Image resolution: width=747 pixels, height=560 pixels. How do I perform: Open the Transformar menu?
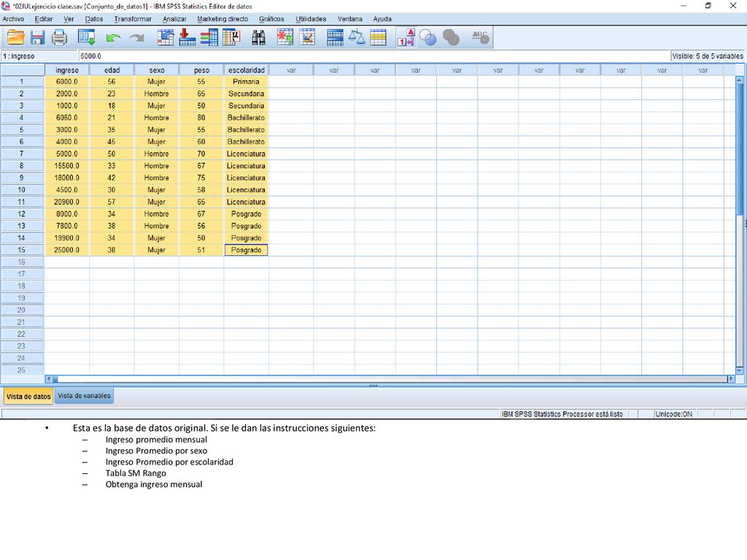tap(133, 19)
